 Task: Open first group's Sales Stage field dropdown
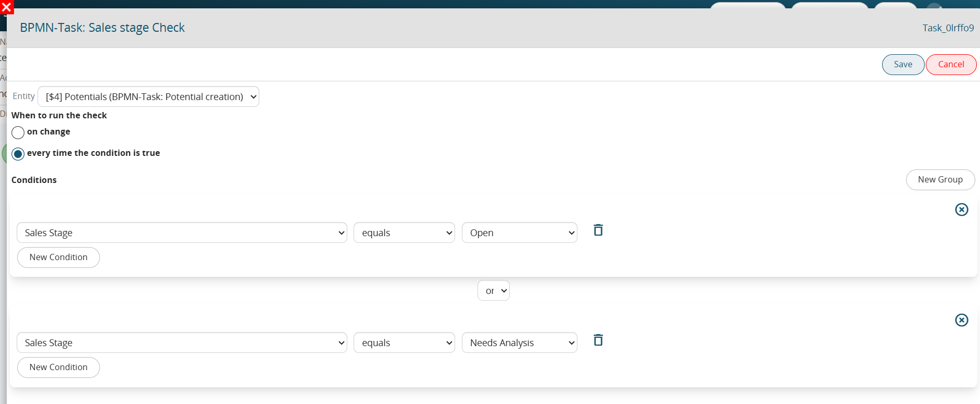182,232
